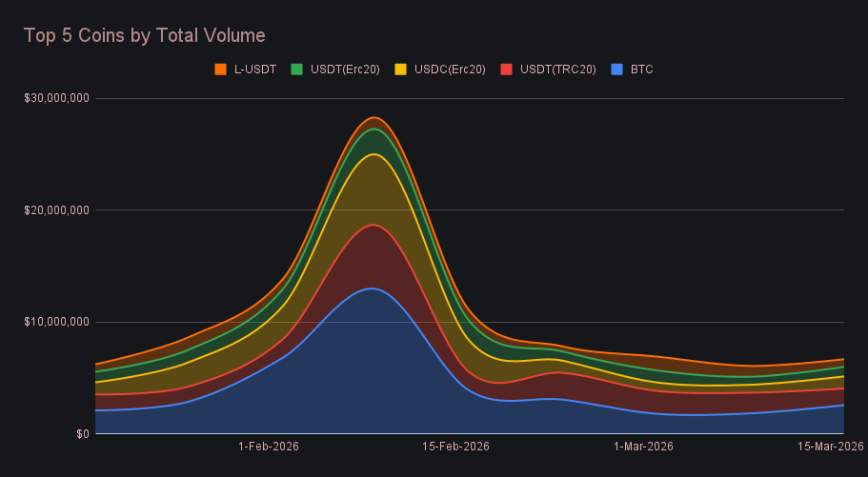This screenshot has width=868, height=477.
Task: Click the $20,000,000 y-axis label
Action: point(56,209)
